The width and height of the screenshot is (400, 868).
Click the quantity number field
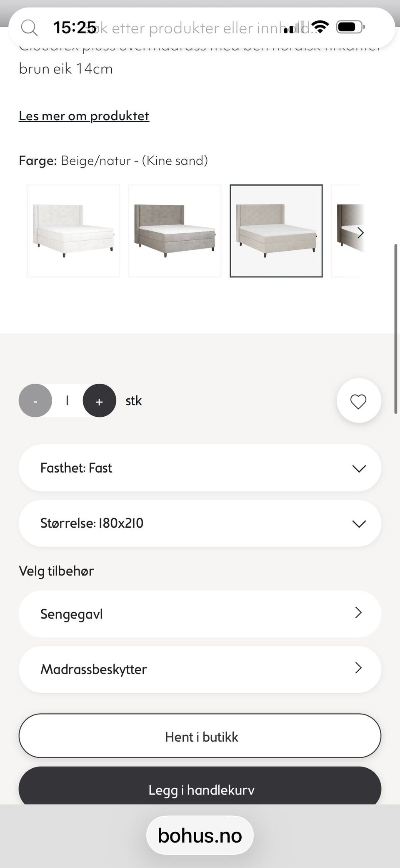pos(67,401)
